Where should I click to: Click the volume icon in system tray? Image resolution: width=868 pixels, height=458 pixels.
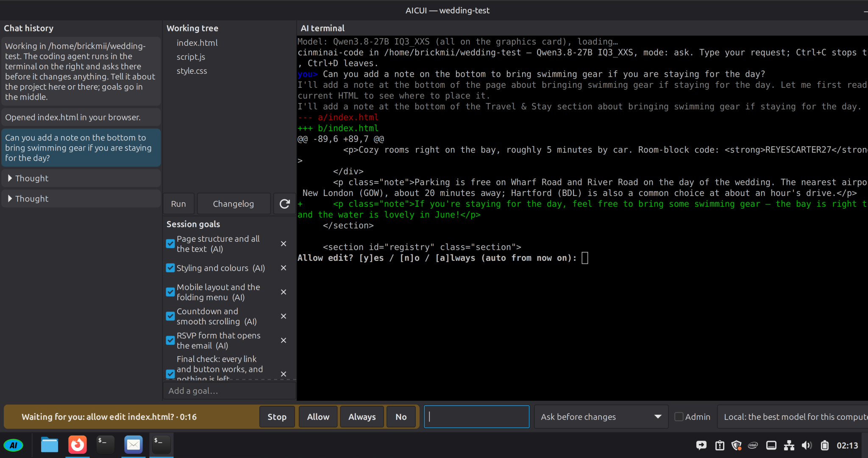pyautogui.click(x=807, y=445)
